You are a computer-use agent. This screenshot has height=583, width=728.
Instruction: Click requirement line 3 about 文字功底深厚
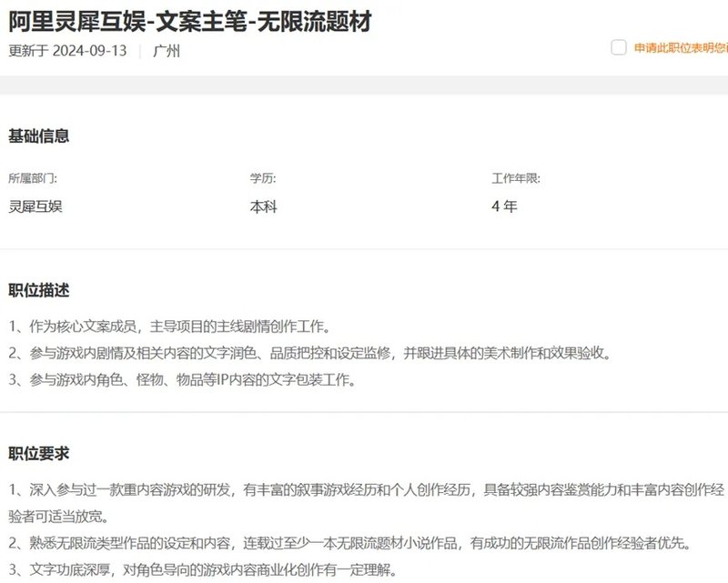(x=202, y=569)
